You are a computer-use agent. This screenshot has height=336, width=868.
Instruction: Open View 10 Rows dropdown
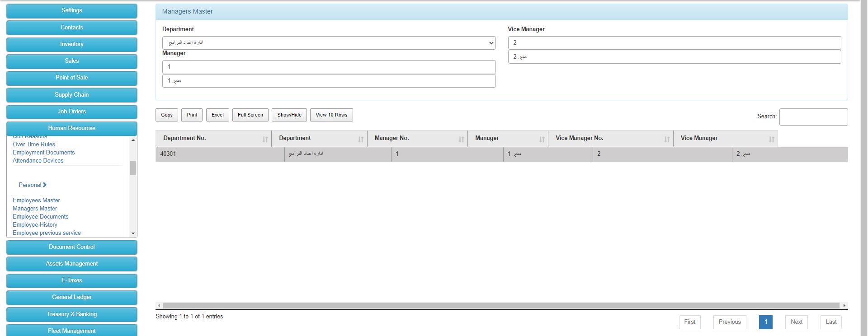[331, 115]
